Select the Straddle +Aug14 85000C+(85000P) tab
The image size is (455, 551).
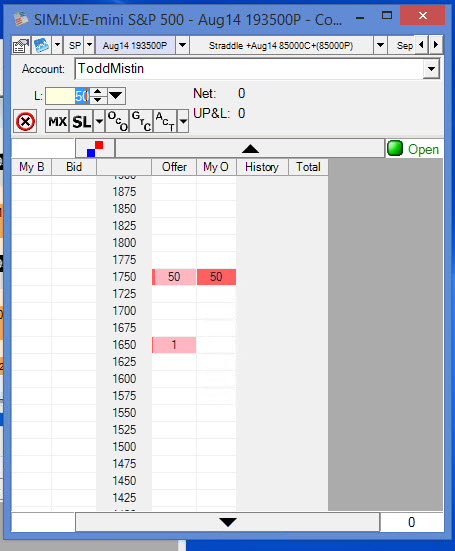[x=281, y=45]
